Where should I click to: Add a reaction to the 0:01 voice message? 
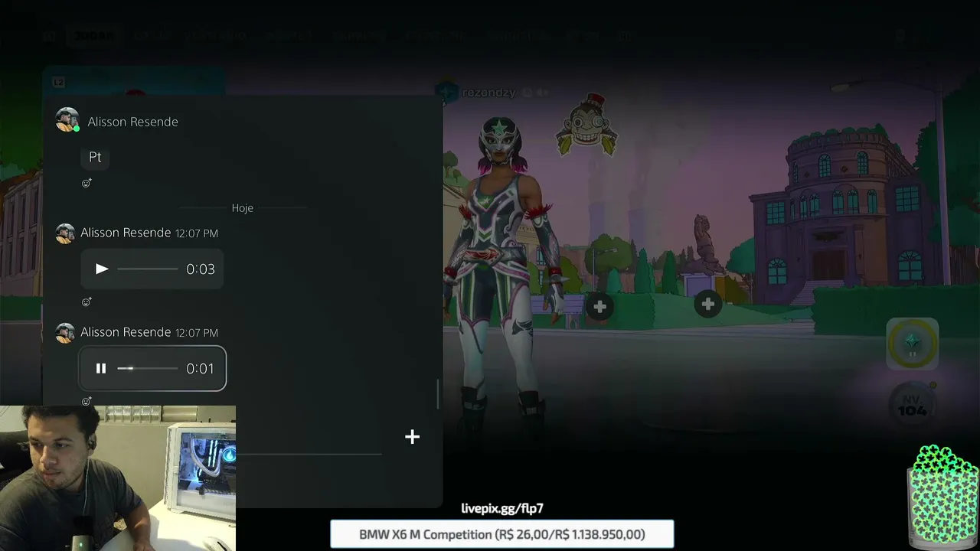click(x=87, y=401)
